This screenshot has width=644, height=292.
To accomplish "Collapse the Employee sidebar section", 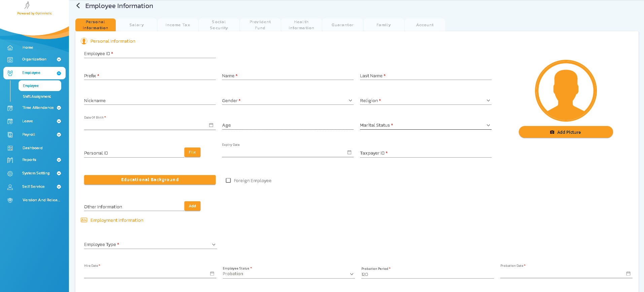I will (x=59, y=73).
